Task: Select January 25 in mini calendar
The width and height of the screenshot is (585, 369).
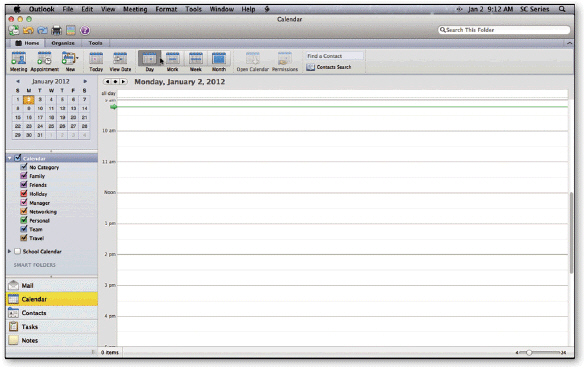Action: [x=51, y=126]
